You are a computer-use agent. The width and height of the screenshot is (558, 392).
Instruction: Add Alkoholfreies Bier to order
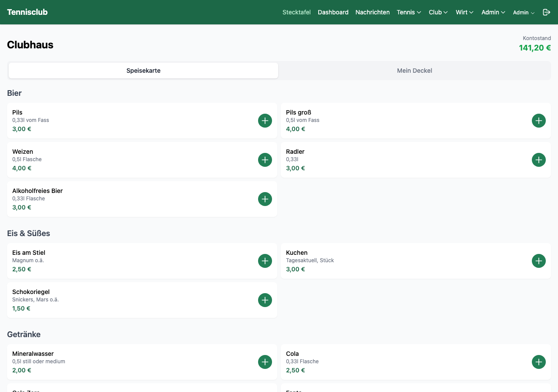pos(265,199)
